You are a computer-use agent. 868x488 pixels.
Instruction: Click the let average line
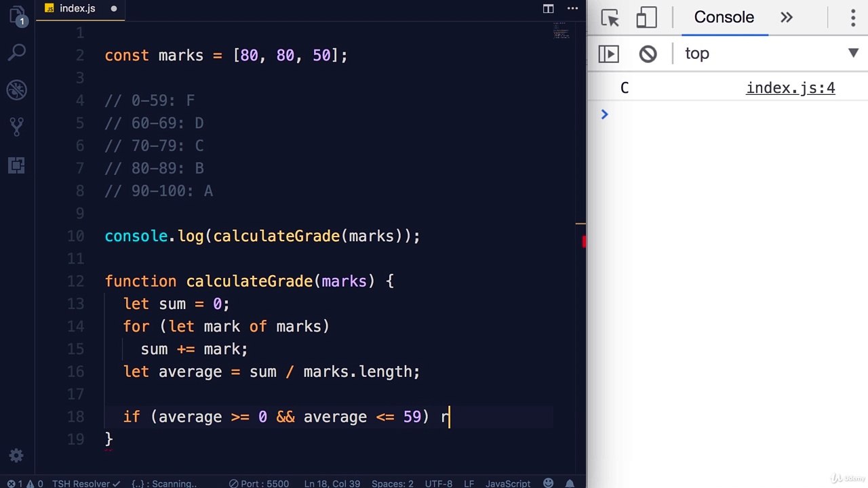pos(271,371)
